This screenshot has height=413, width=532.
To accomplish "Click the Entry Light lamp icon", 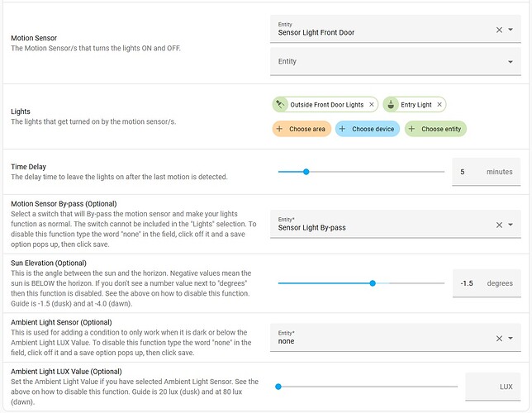I will point(391,105).
